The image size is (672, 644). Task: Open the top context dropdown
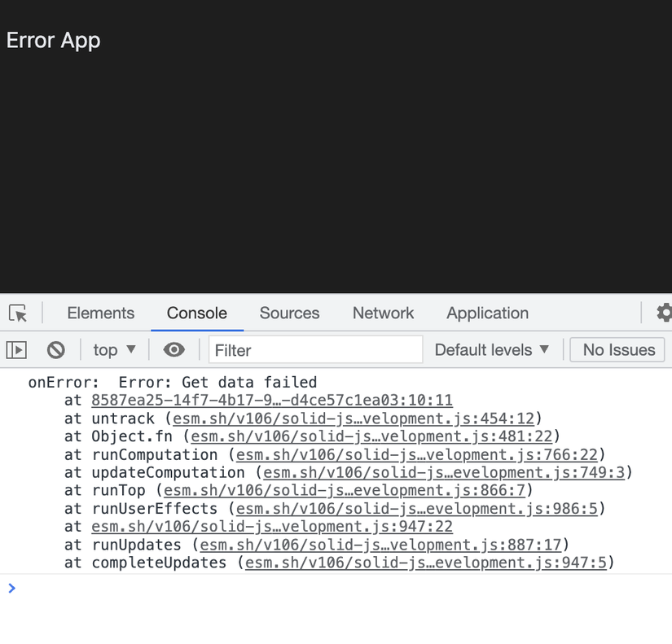coord(114,350)
